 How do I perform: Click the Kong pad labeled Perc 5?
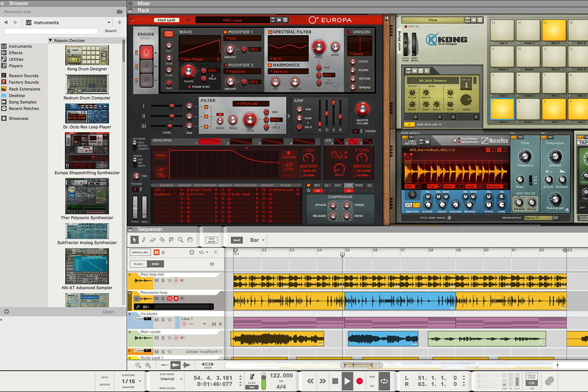tap(554, 30)
